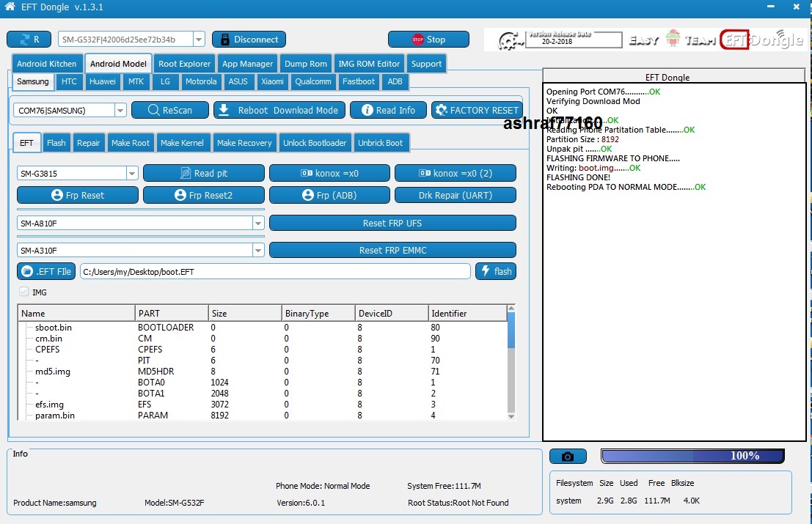Select the Make Recovery sub-tab

[x=244, y=143]
